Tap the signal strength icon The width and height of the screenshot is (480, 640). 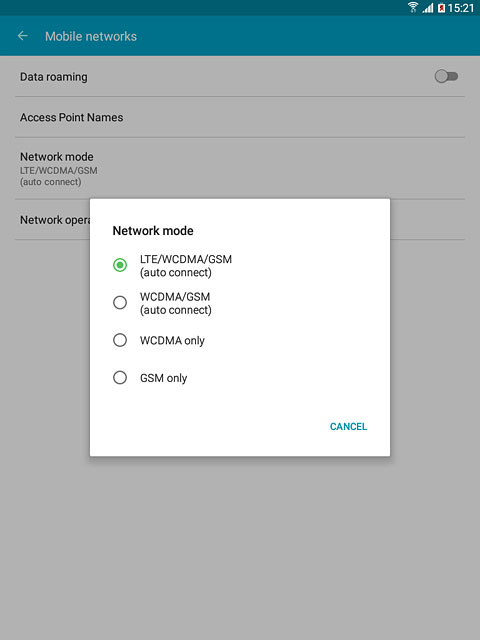pyautogui.click(x=428, y=8)
